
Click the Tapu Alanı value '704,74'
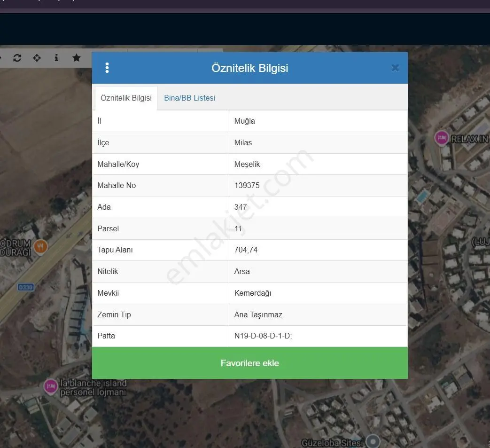tap(246, 250)
